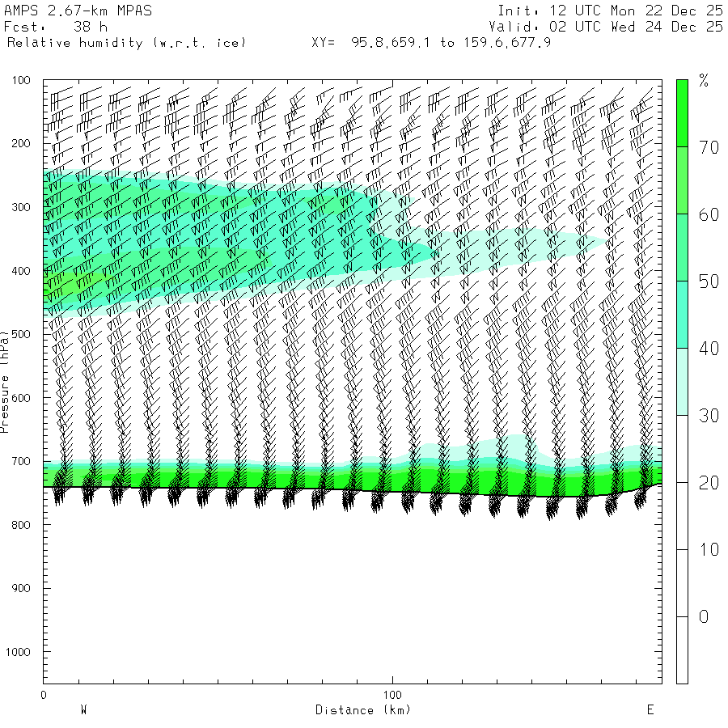Click the colorbar value label 60
728x728 pixels.
tap(709, 214)
